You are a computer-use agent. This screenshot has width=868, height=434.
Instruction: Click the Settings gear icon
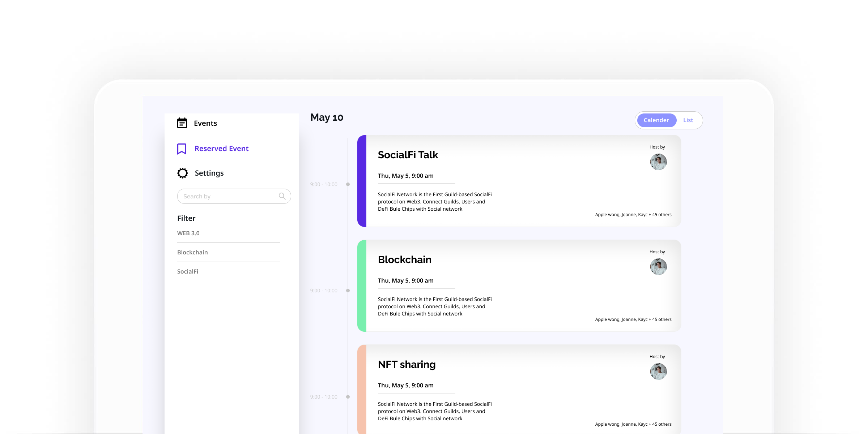pos(183,173)
